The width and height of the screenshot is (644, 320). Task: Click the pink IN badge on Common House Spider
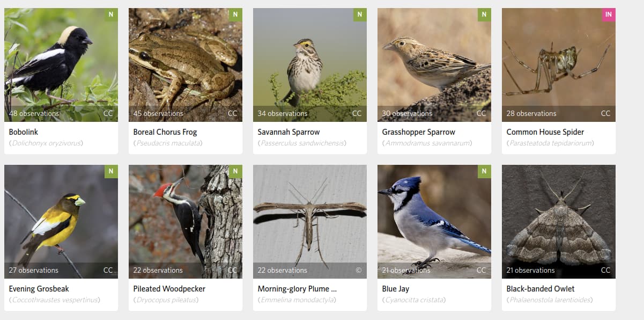click(609, 14)
